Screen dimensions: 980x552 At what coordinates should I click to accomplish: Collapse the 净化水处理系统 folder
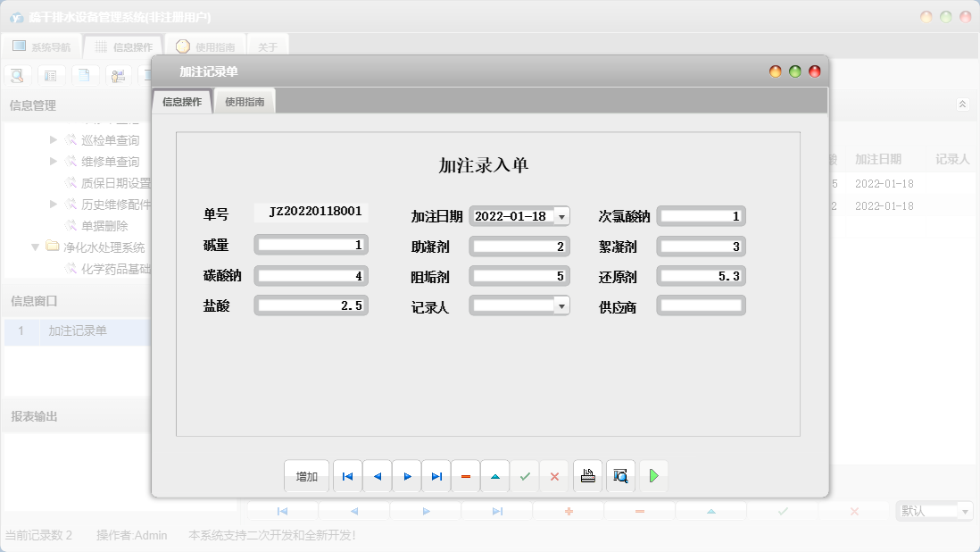pos(36,247)
